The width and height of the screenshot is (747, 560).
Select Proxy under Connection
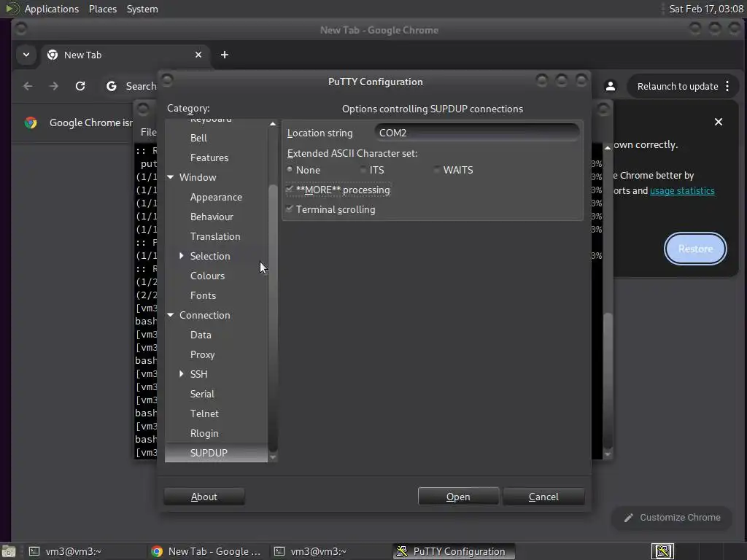pyautogui.click(x=203, y=355)
